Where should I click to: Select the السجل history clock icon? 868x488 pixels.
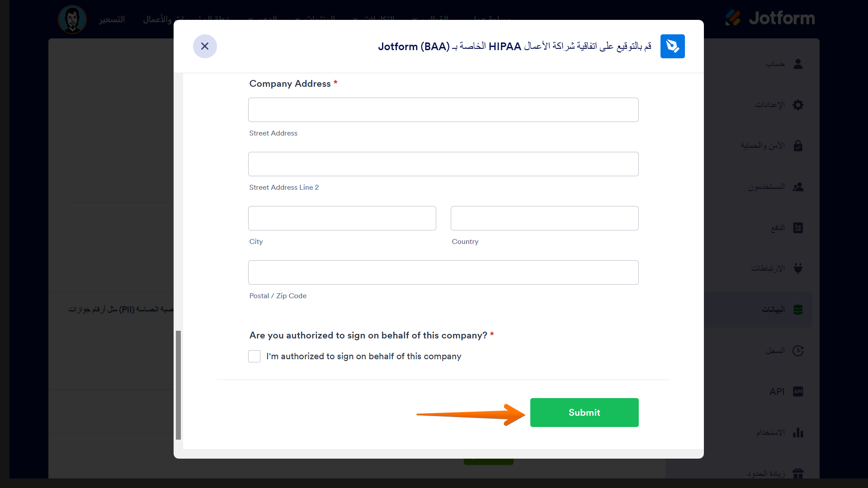pos(798,351)
